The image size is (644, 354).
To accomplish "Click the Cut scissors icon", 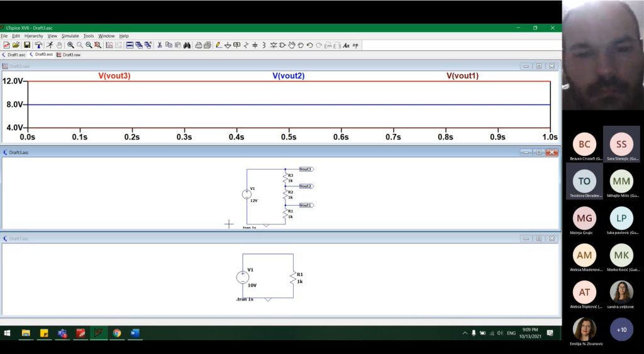I will tap(159, 45).
